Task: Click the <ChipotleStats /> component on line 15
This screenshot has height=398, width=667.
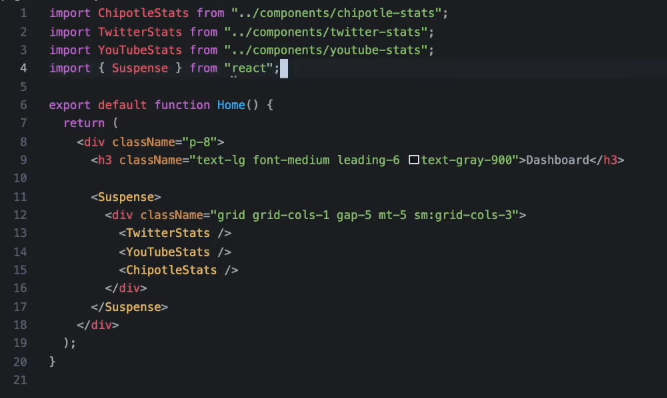Action: [178, 270]
